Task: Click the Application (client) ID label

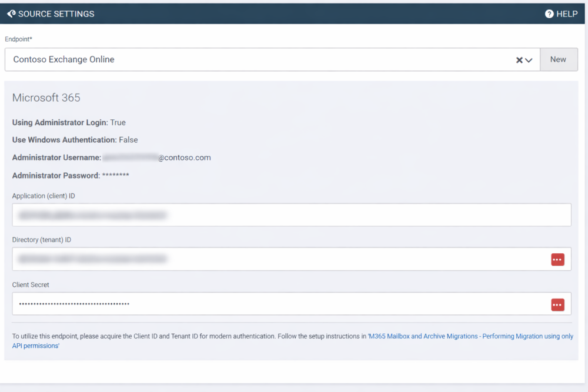Action: (x=44, y=196)
